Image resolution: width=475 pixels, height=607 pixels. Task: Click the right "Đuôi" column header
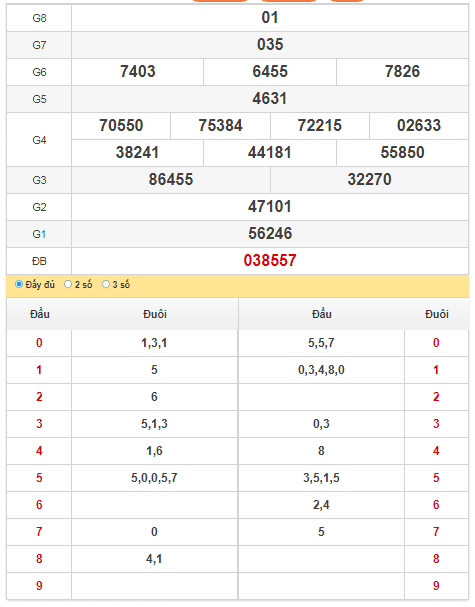tap(437, 314)
